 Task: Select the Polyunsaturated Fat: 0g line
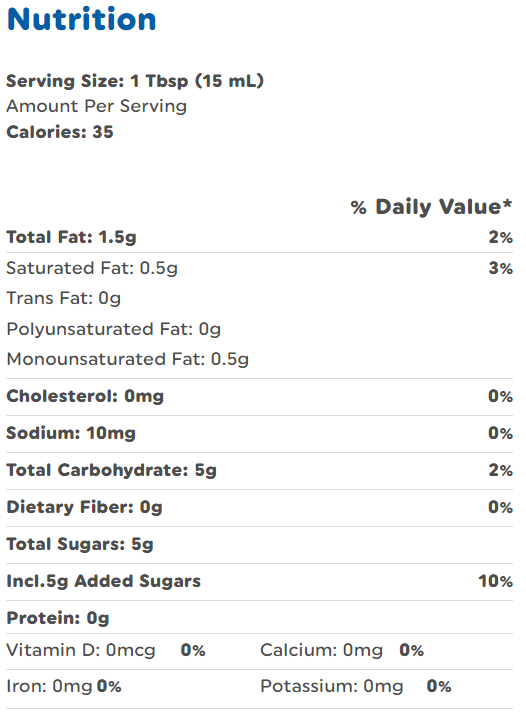point(113,329)
